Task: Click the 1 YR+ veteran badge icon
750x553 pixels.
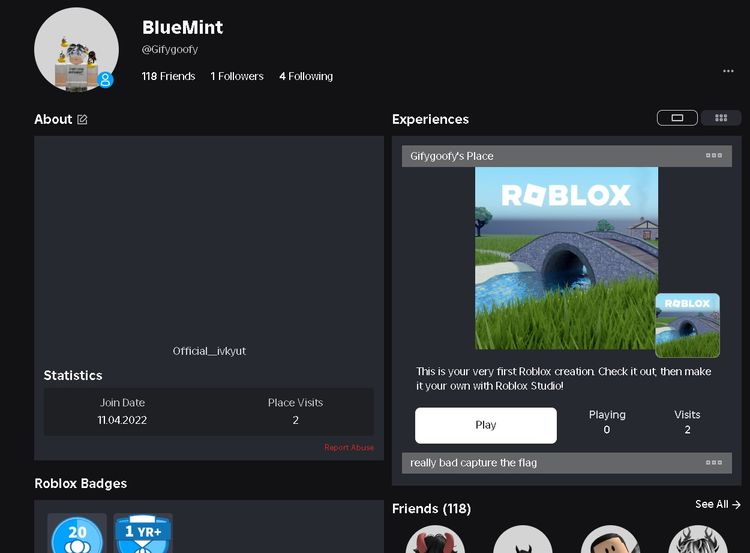Action: click(143, 534)
